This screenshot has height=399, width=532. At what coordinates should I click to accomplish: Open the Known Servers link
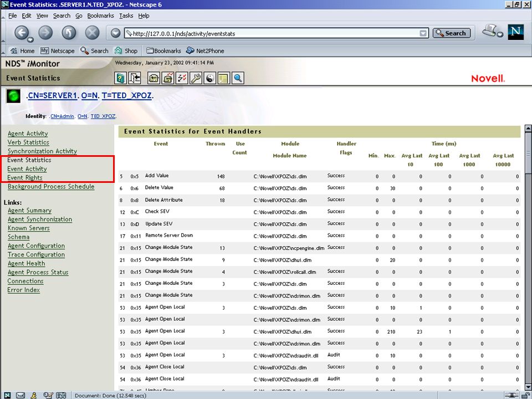click(x=28, y=228)
